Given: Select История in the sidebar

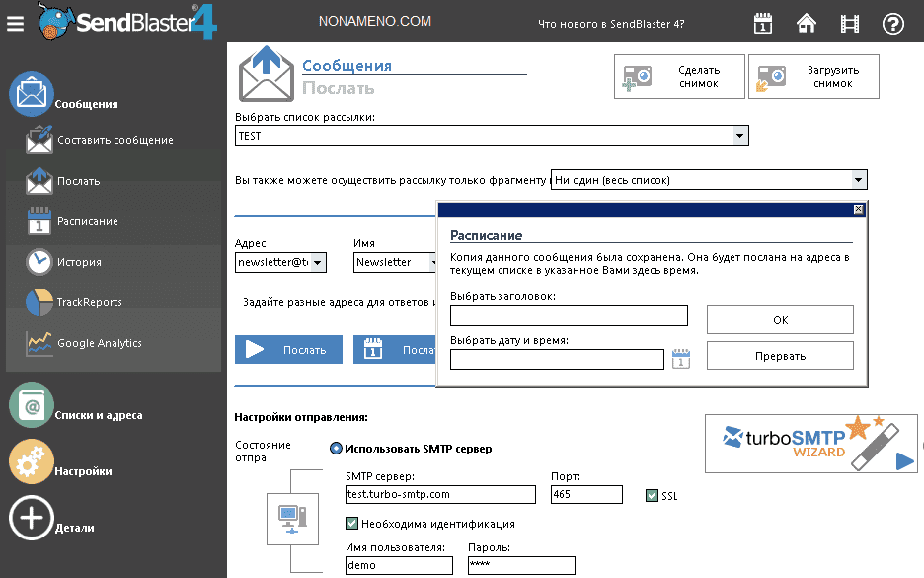Looking at the screenshot, I should 79,262.
